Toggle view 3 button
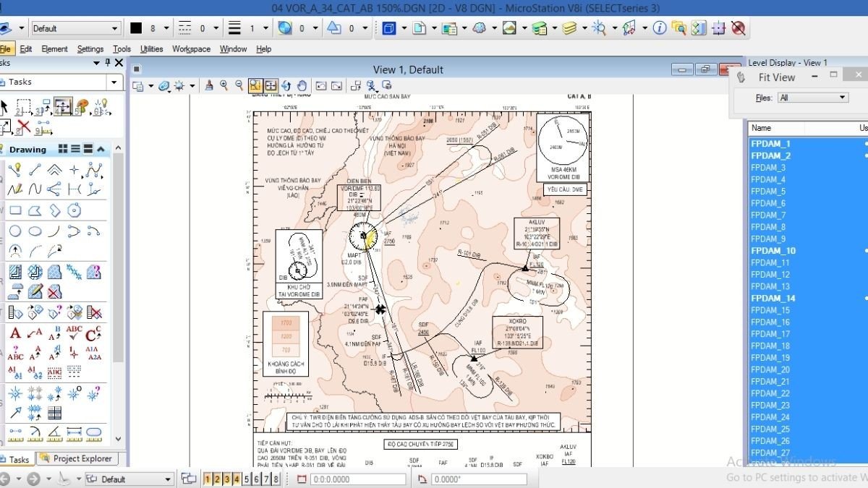868x488 pixels. (x=227, y=479)
